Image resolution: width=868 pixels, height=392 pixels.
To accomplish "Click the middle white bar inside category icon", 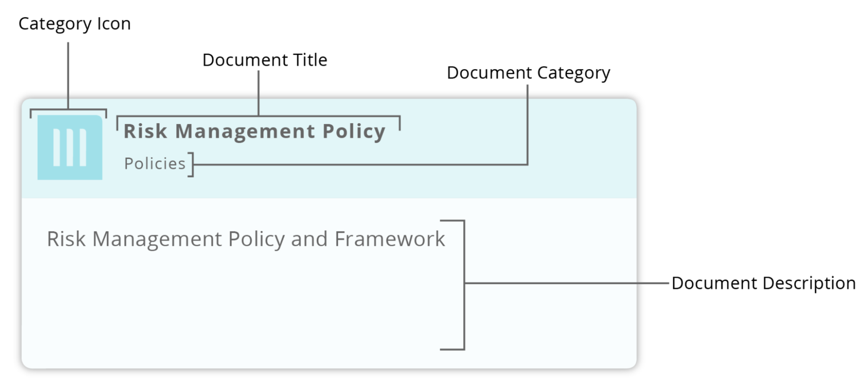I will (69, 148).
